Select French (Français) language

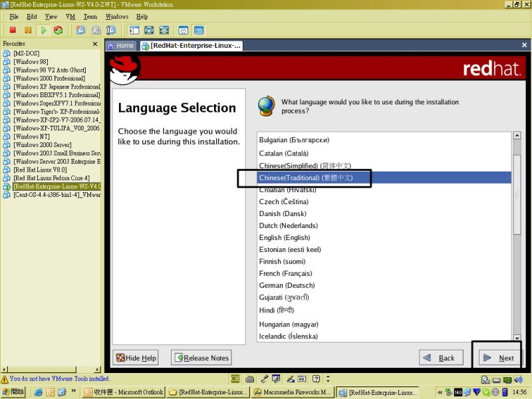click(384, 273)
